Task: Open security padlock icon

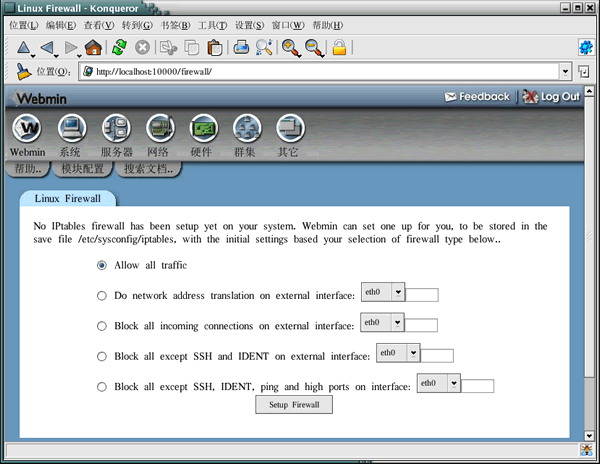Action: (x=339, y=48)
